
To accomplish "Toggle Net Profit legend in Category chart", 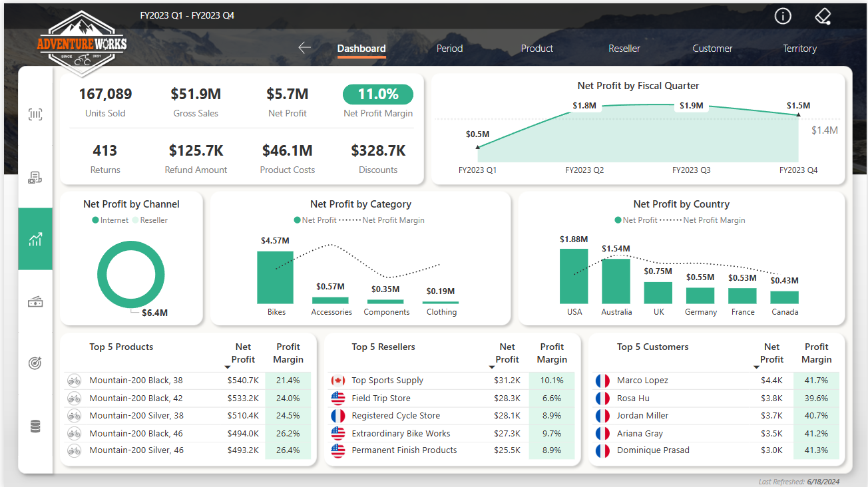I will click(x=316, y=220).
